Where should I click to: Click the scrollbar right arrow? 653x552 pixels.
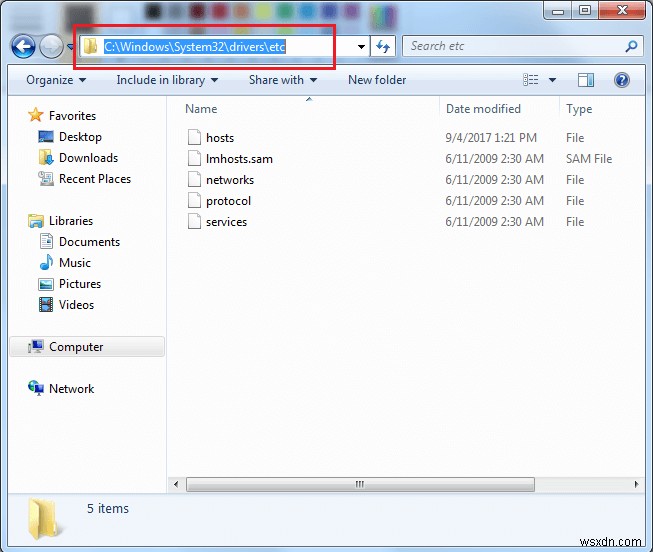point(636,484)
